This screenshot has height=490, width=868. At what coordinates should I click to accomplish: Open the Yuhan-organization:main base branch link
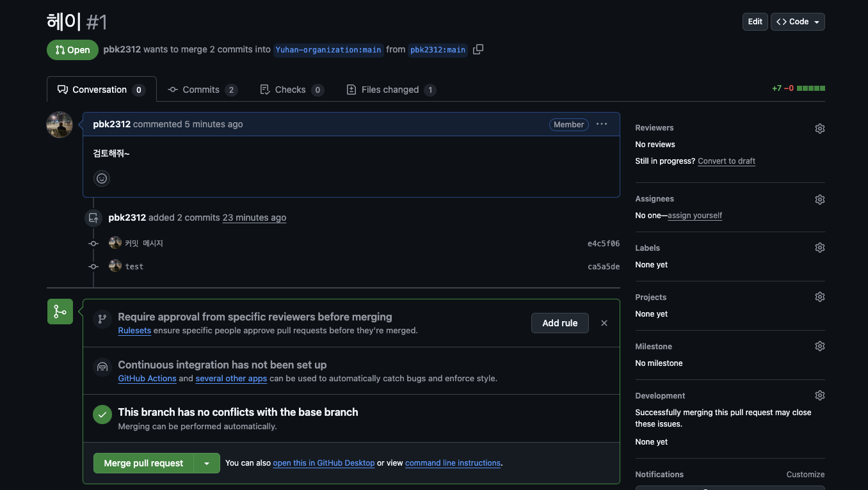click(x=328, y=50)
